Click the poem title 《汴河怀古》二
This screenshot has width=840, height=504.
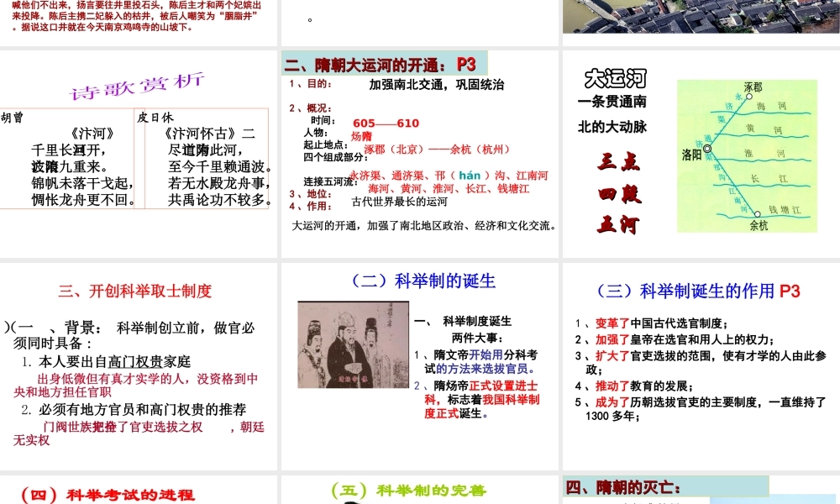(209, 134)
